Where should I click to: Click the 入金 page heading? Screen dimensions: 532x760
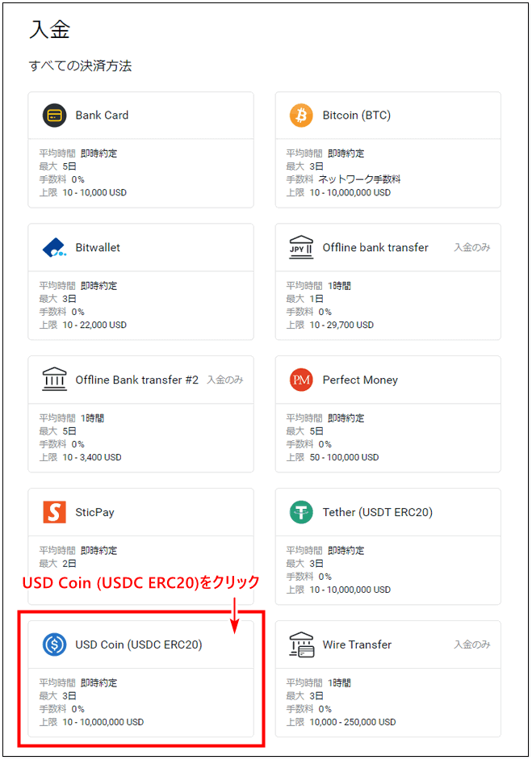50,29
